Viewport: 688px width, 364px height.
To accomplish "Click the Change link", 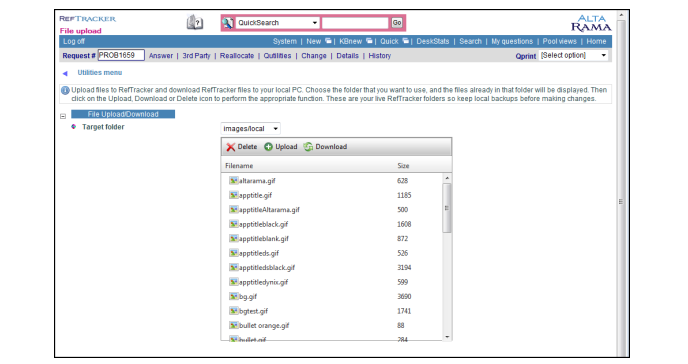I will [314, 56].
